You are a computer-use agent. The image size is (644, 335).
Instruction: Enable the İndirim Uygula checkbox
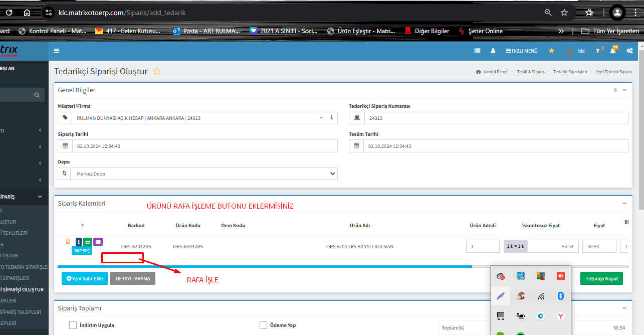[x=73, y=325]
